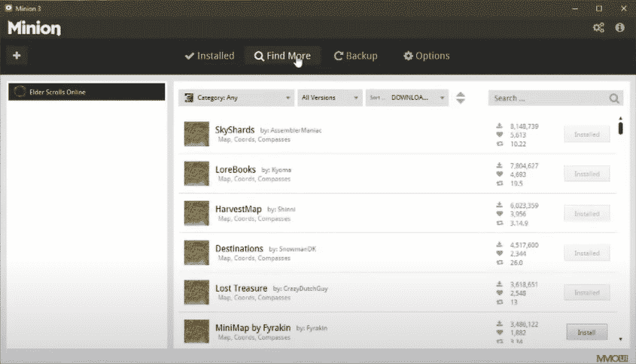Click author SnowmanDK next to Destinations
Screen dimensions: 636x364
(297, 249)
